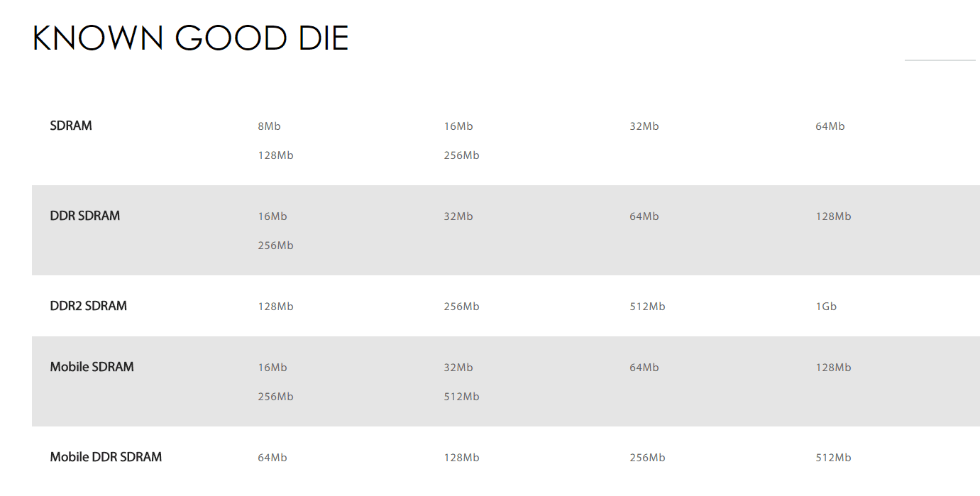
Task: Select 32Mb in the SDRAM row
Action: click(x=644, y=126)
